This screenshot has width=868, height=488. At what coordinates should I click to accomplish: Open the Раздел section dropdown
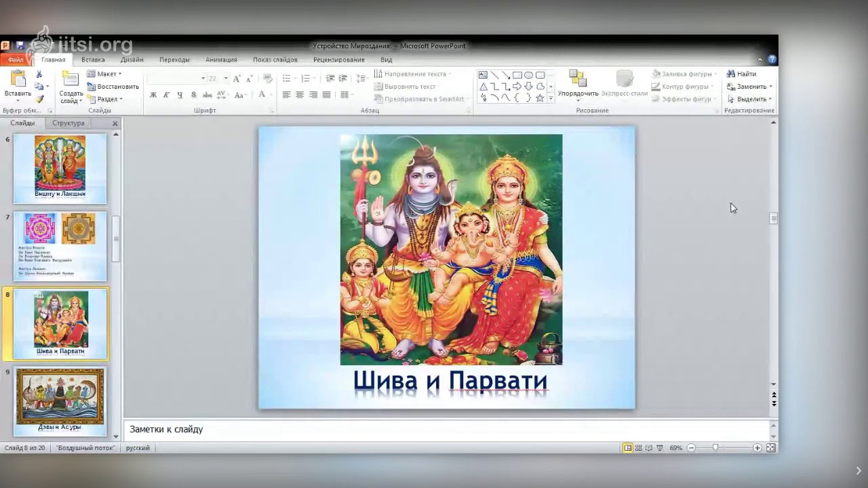coord(104,99)
